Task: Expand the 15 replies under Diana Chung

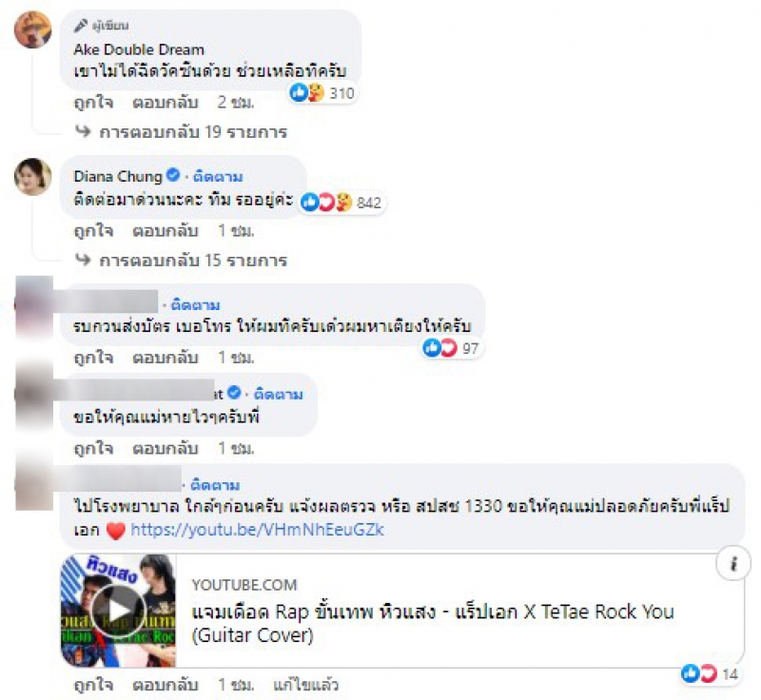Action: pyautogui.click(x=181, y=261)
